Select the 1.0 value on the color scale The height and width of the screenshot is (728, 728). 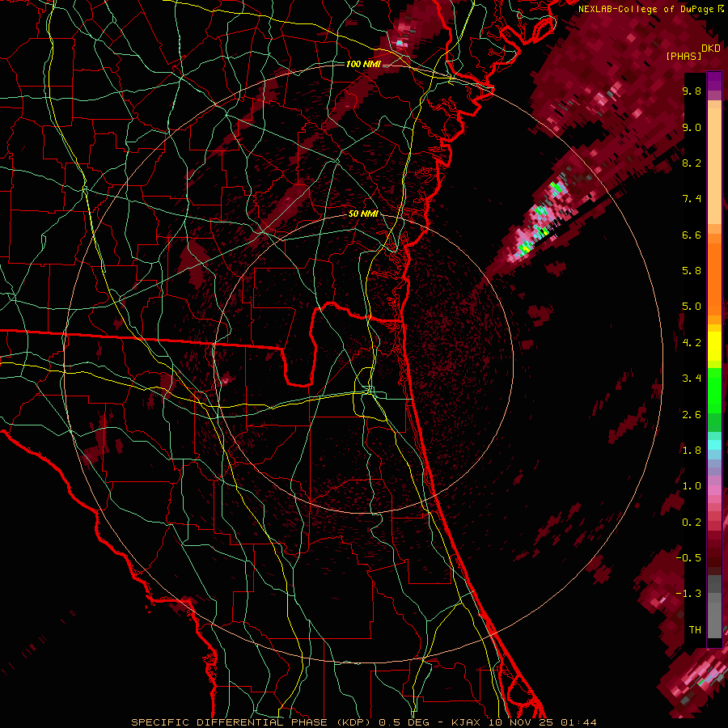692,486
